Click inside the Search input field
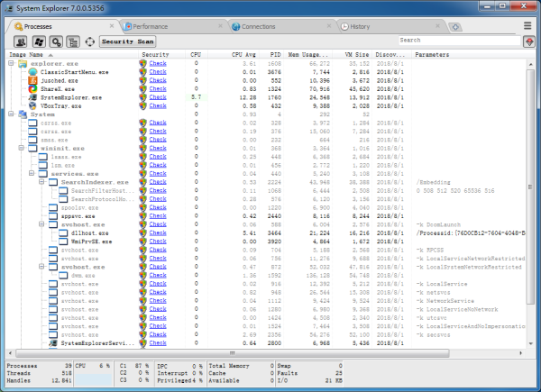 tap(458, 41)
